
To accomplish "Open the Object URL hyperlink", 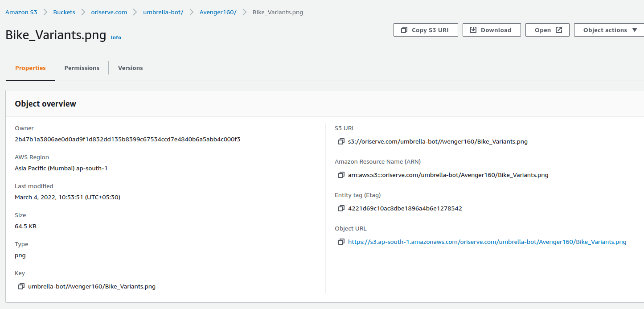I will tap(487, 242).
